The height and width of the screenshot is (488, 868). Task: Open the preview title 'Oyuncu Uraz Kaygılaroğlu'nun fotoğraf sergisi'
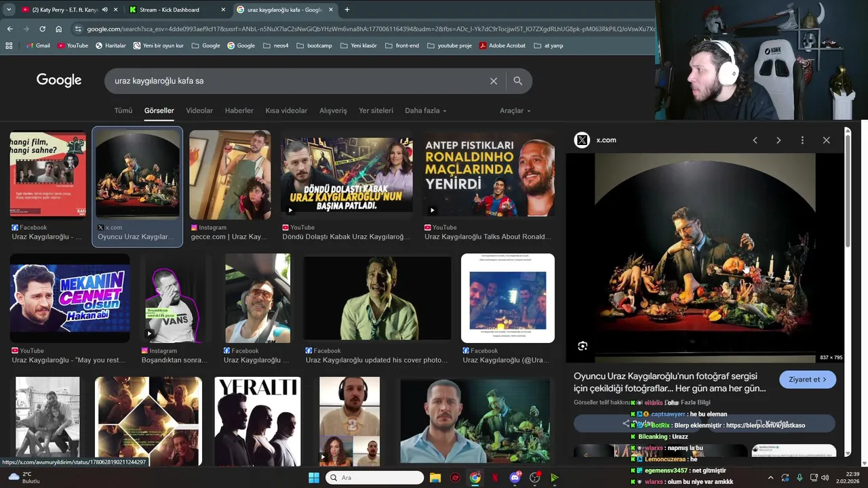[669, 382]
